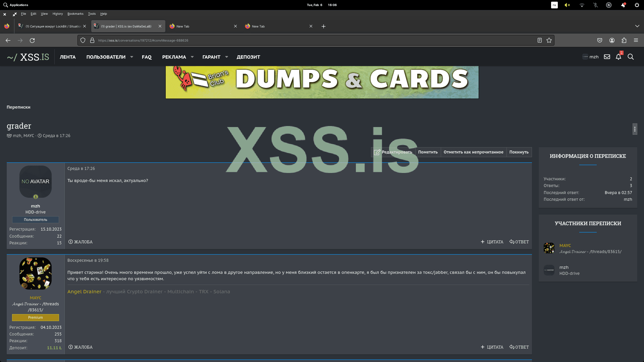This screenshot has width=644, height=362.
Task: Reply to MAYC's message via ОТВЕТ
Action: pyautogui.click(x=519, y=347)
